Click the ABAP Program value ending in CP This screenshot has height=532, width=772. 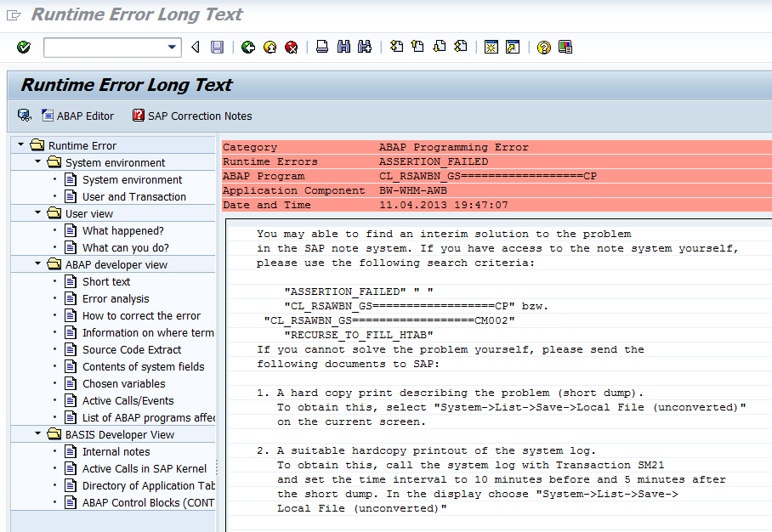point(487,176)
